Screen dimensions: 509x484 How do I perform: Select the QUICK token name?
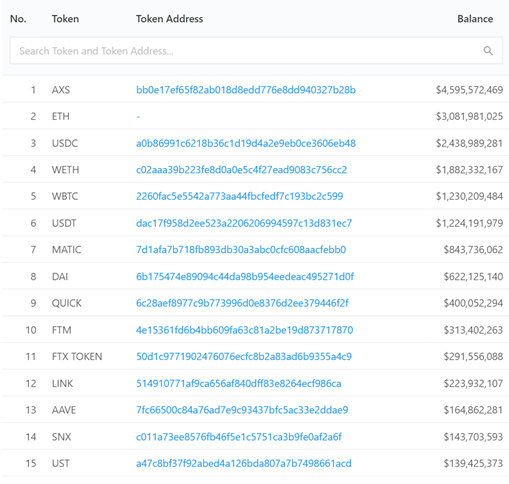coord(66,303)
